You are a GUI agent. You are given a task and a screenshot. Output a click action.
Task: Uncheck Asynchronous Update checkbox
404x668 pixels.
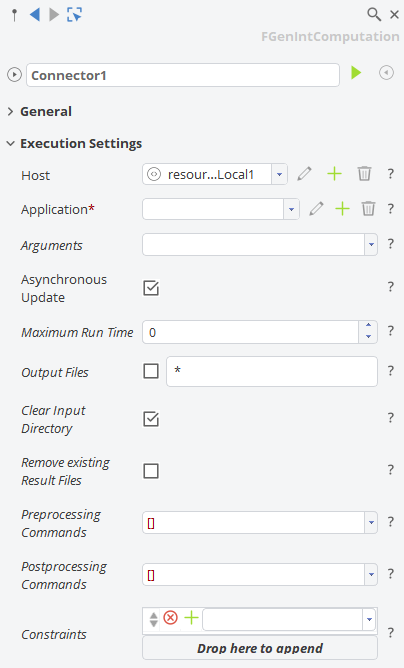(x=151, y=288)
